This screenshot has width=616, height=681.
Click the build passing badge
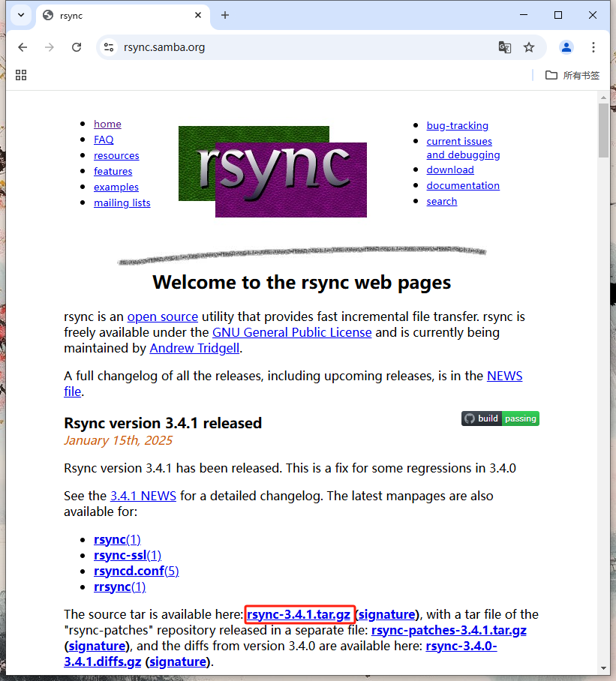(x=500, y=418)
